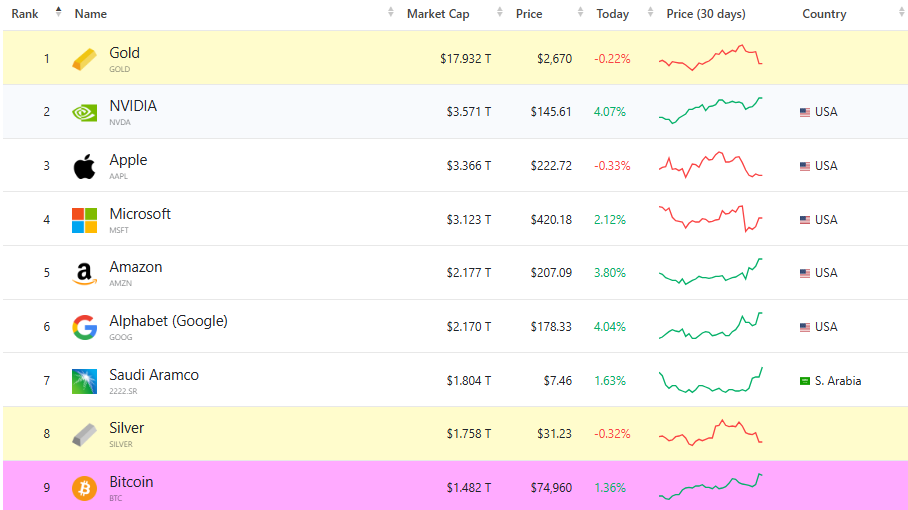Click the NVIDIA logo icon
Image resolution: width=908 pixels, height=510 pixels.
tap(85, 112)
